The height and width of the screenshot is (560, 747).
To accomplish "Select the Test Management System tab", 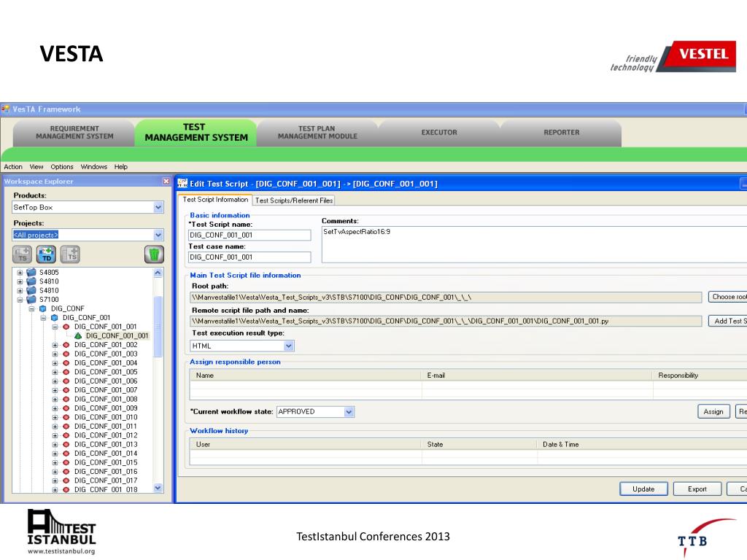I will click(x=196, y=133).
